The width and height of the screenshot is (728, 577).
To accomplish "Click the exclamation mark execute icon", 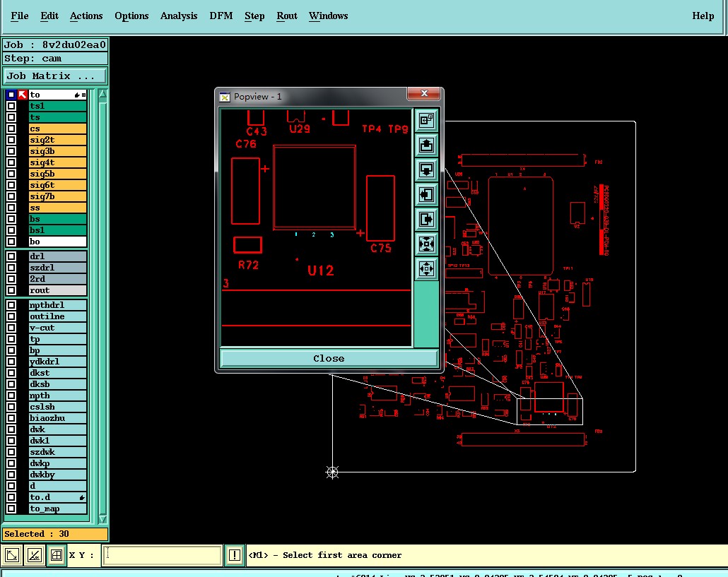I will (235, 554).
